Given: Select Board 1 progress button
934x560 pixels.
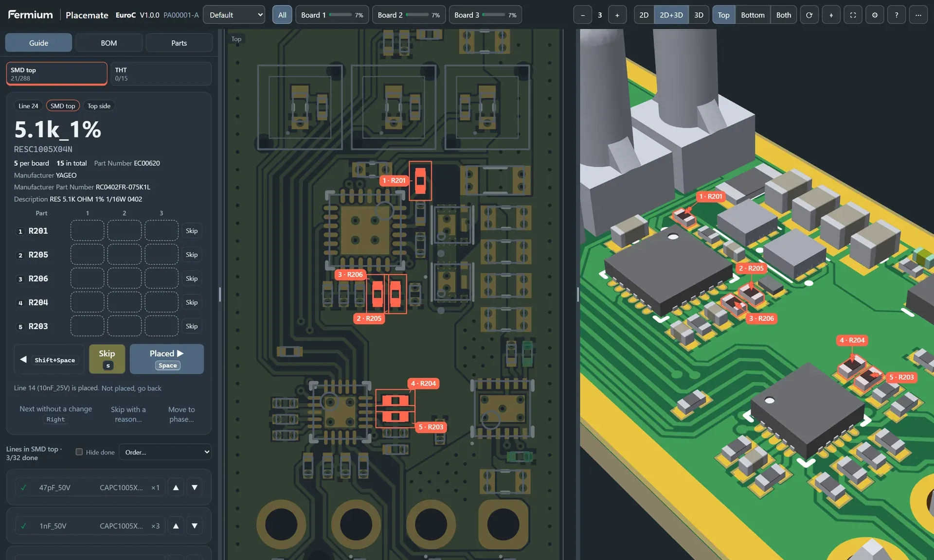Looking at the screenshot, I should (332, 15).
